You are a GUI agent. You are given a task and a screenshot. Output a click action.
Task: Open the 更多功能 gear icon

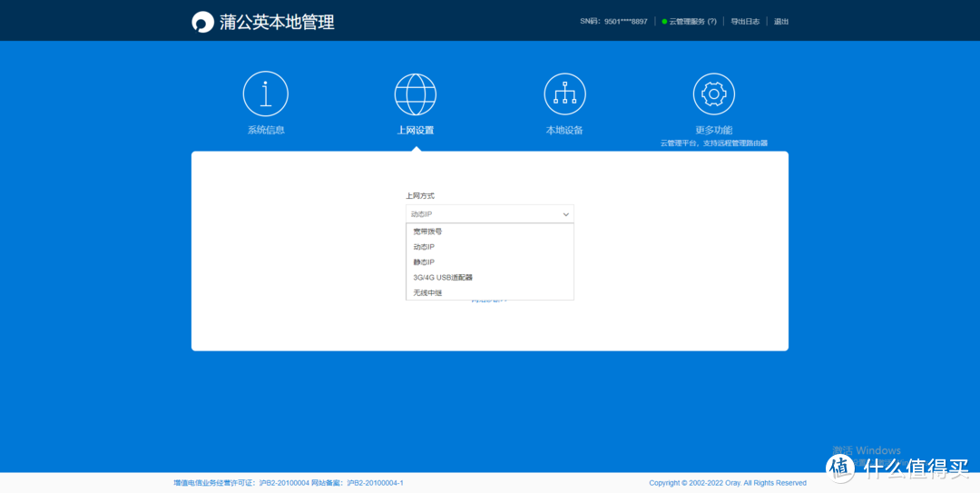coord(714,94)
